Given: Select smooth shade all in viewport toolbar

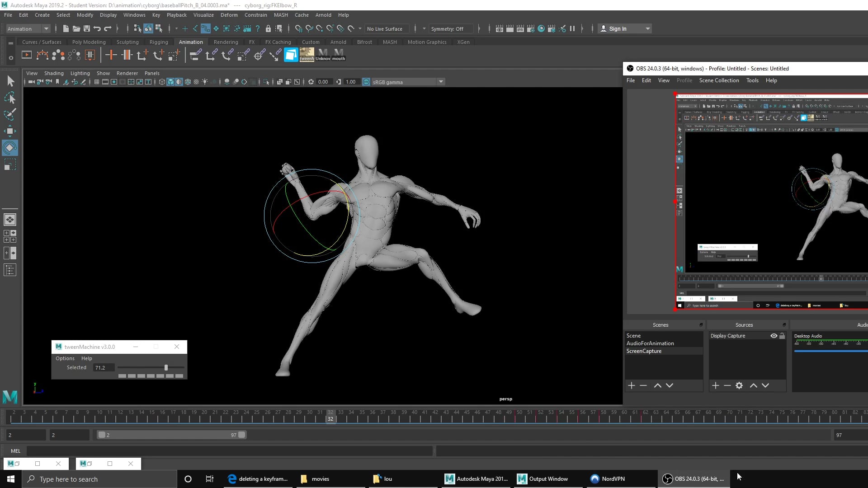Looking at the screenshot, I should (170, 82).
